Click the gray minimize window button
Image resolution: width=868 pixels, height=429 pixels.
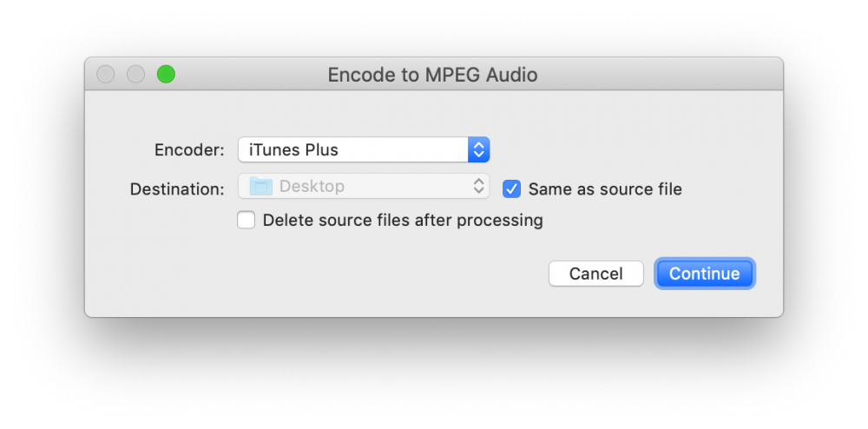click(135, 75)
